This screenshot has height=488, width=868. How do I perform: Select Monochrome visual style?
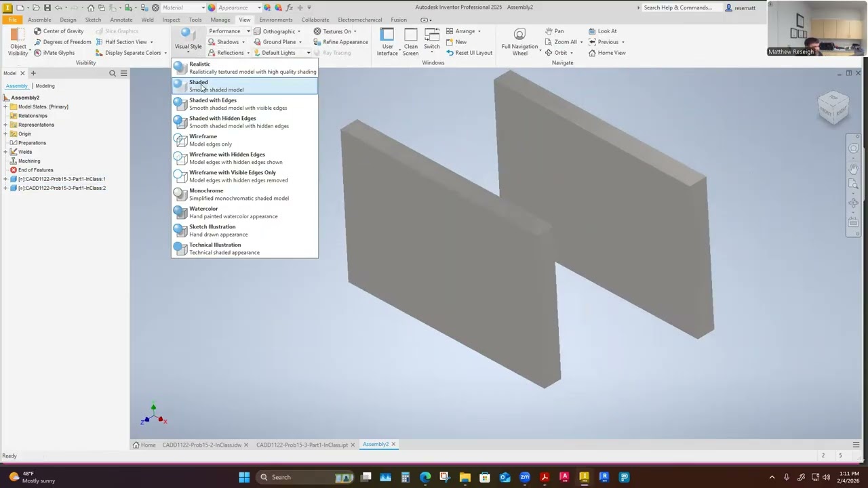pos(244,195)
